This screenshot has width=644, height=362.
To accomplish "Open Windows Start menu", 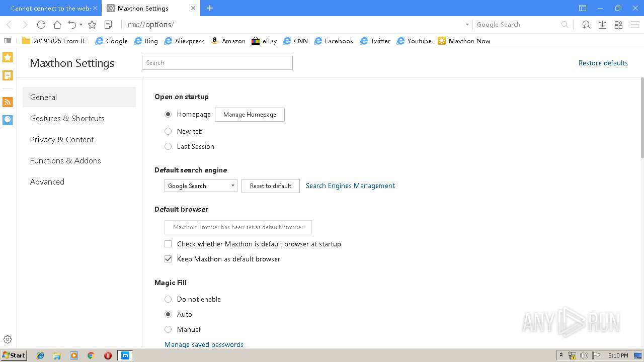I will (14, 355).
